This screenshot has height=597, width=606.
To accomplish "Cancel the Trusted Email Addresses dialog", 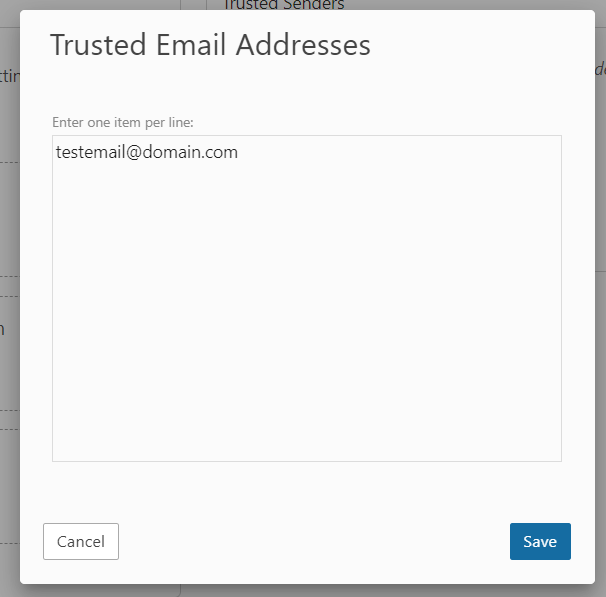I will (x=81, y=541).
